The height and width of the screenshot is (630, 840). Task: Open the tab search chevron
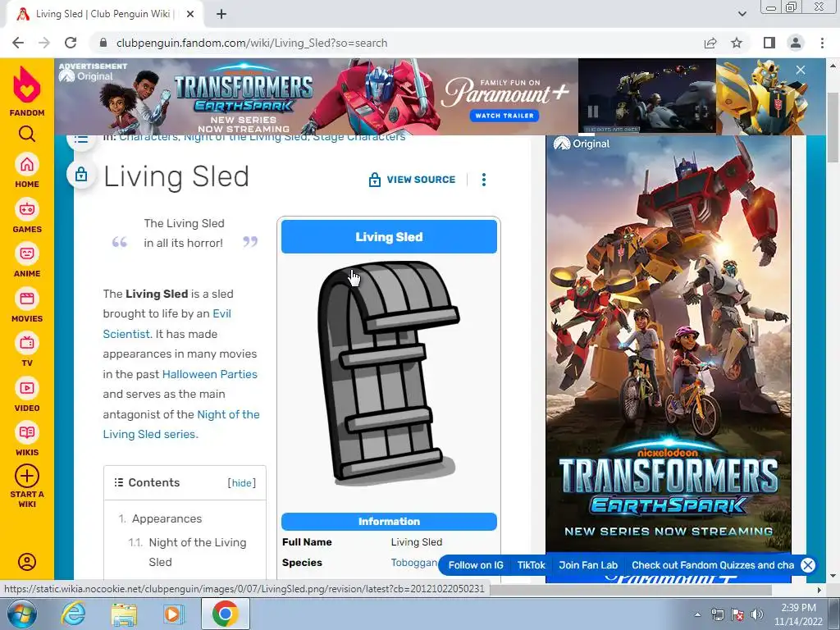point(742,14)
